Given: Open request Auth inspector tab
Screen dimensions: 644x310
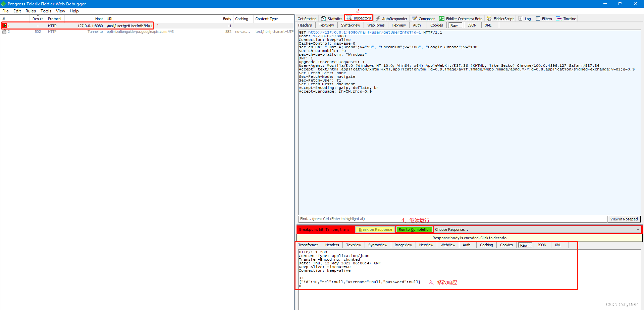Looking at the screenshot, I should [x=417, y=25].
